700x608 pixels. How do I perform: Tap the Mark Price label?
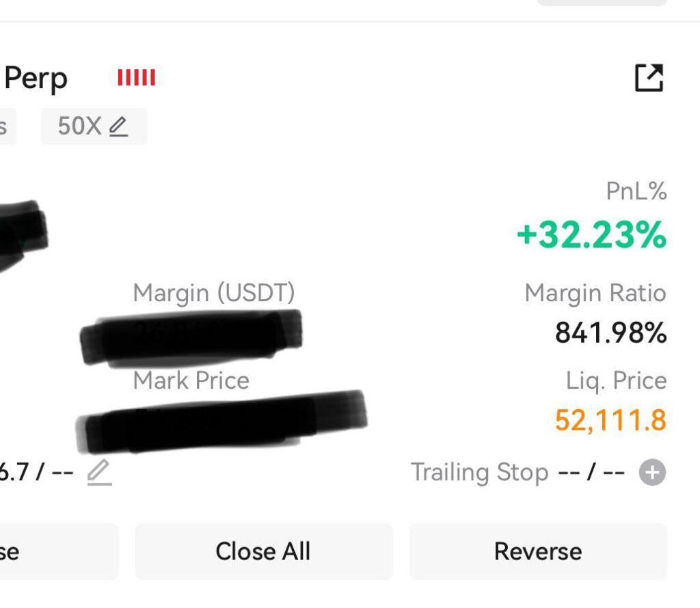(x=191, y=381)
